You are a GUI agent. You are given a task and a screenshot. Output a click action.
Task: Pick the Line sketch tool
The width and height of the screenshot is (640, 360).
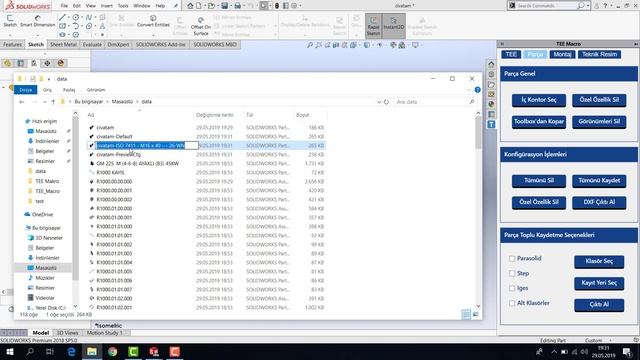[62, 18]
